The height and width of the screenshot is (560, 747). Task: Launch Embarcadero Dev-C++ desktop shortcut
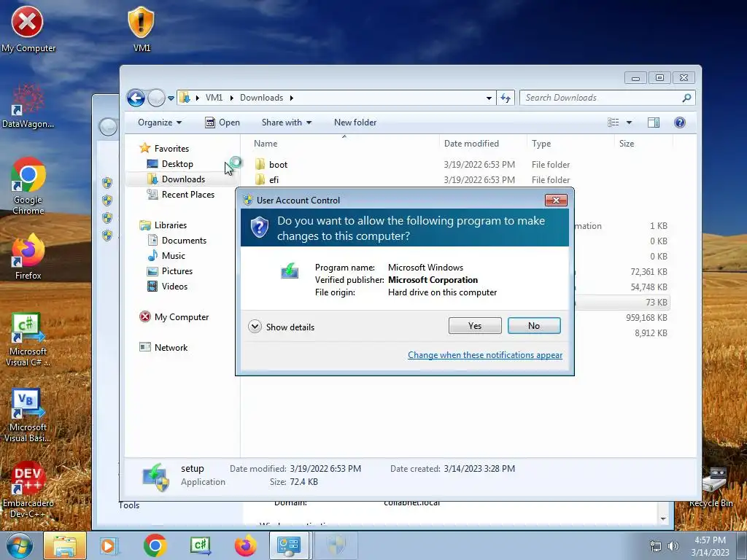28,491
